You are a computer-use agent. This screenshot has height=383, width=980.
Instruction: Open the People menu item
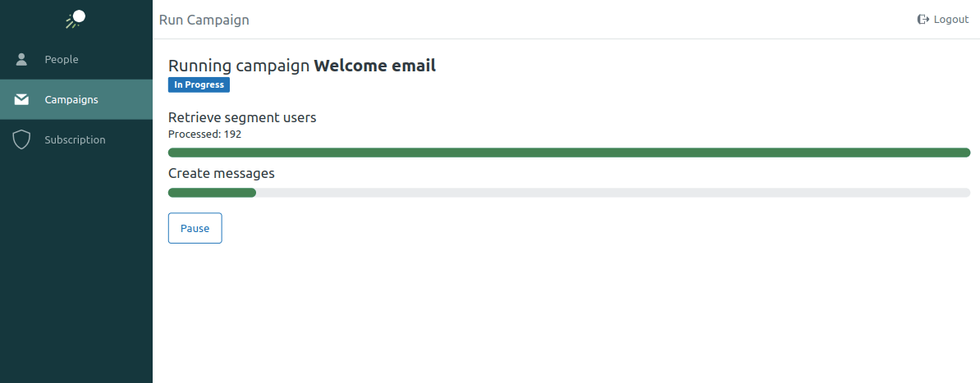tap(76, 59)
